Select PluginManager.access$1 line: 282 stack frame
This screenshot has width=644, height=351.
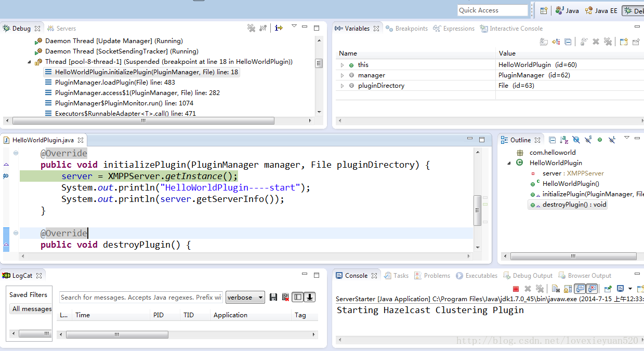[132, 93]
